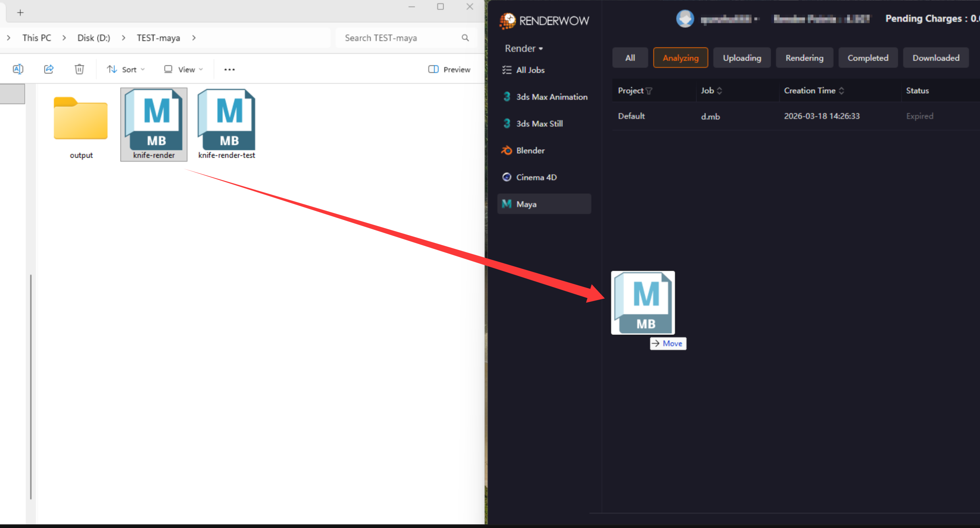Open All Jobs in RenderWow sidebar

click(544, 70)
